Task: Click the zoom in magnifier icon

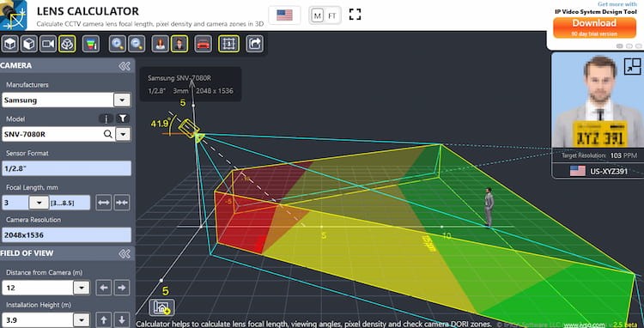Action: point(118,44)
